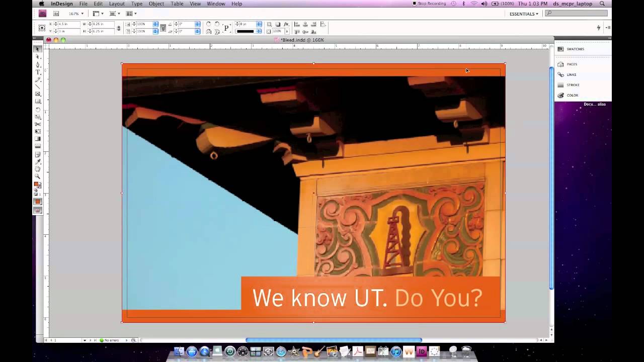
Task: Toggle constrain proportions for scaling chain
Action: pos(163,28)
